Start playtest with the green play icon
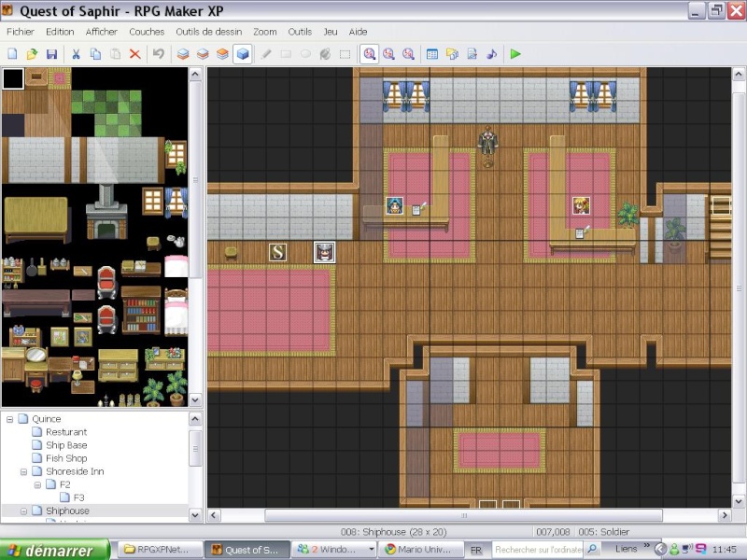The width and height of the screenshot is (747, 560). tap(515, 54)
